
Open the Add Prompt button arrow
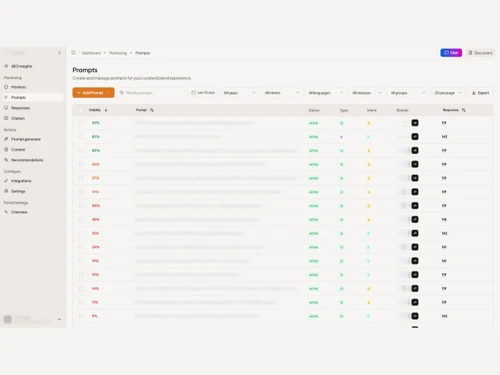click(109, 93)
